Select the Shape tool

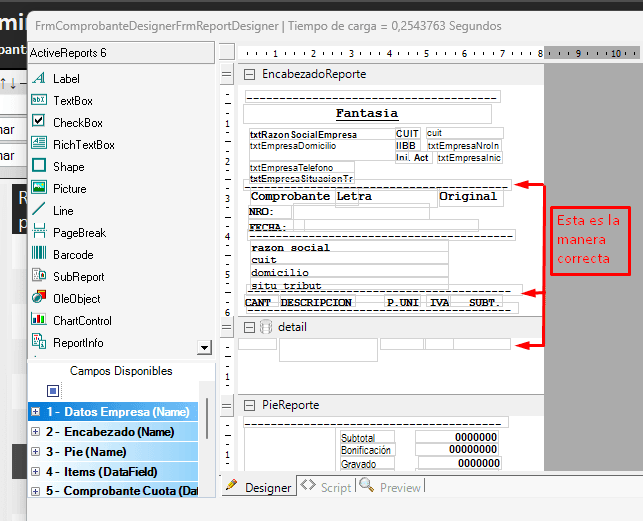pyautogui.click(x=68, y=166)
